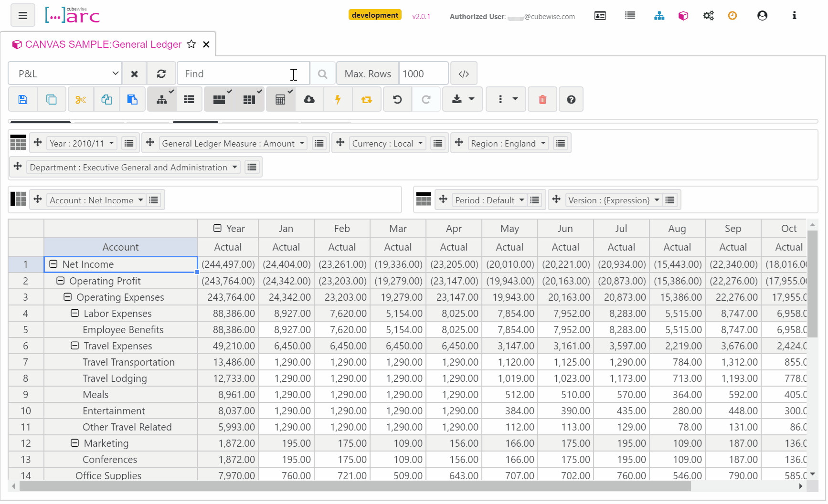Open the Year 2010/11 dropdown
The width and height of the screenshot is (828, 504).
pos(82,144)
